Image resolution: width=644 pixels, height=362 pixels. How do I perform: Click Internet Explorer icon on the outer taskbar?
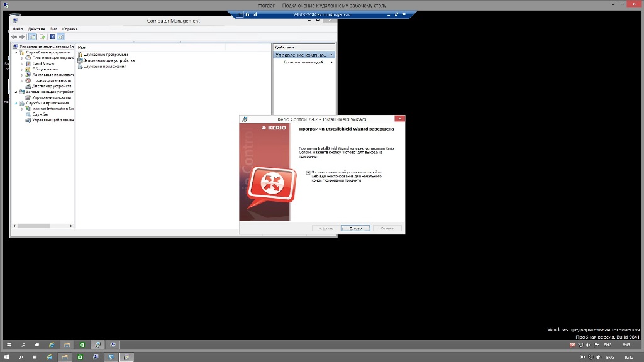click(50, 357)
